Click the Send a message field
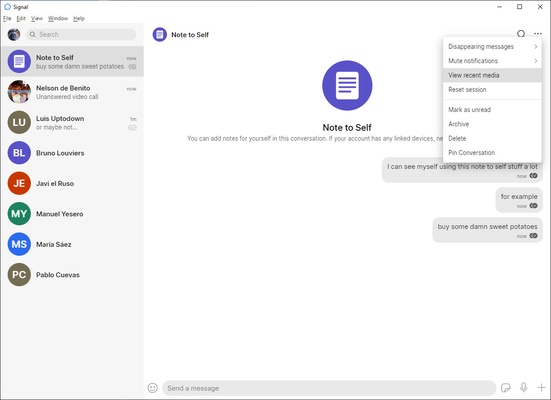This screenshot has height=400, width=551. [329, 388]
